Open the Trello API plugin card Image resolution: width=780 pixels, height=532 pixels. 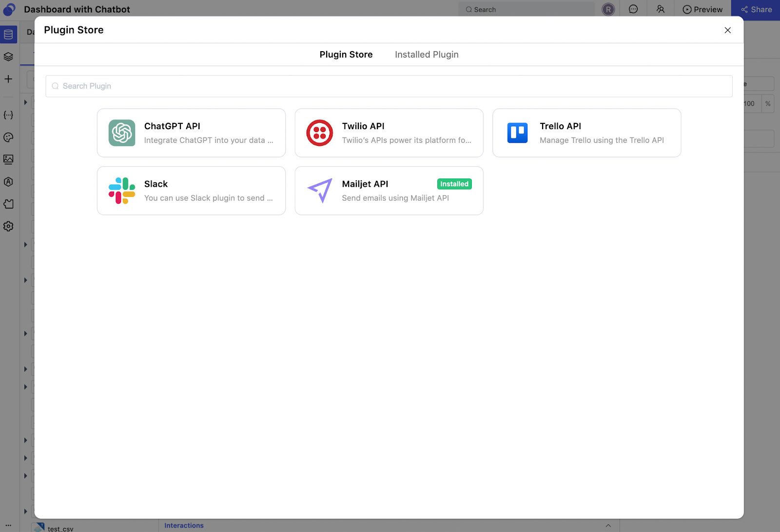coord(586,133)
